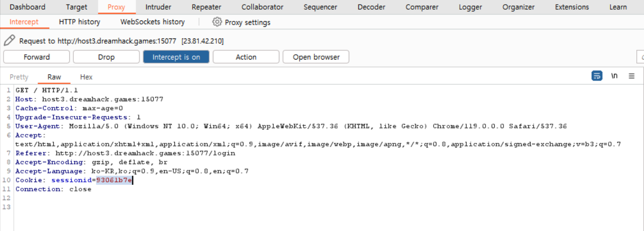644x231 pixels.
Task: Click the sessionid value 93061b7e
Action: (x=114, y=180)
